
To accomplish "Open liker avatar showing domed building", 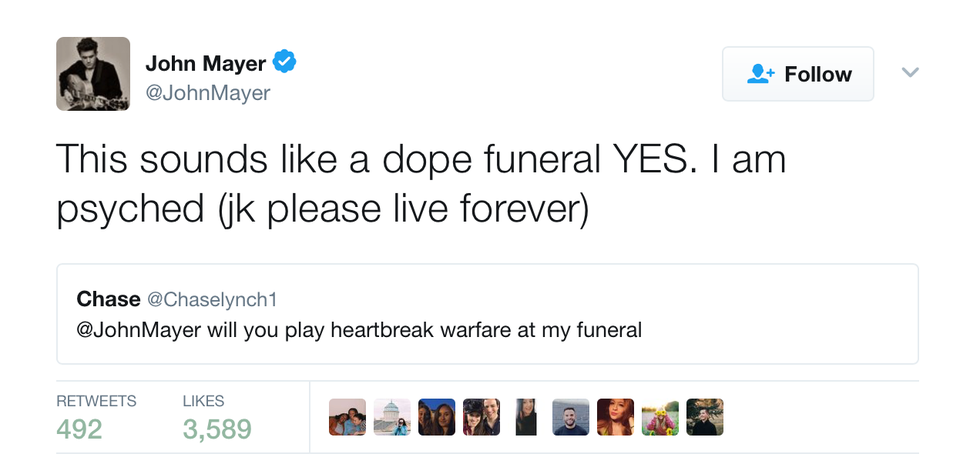I will 392,417.
